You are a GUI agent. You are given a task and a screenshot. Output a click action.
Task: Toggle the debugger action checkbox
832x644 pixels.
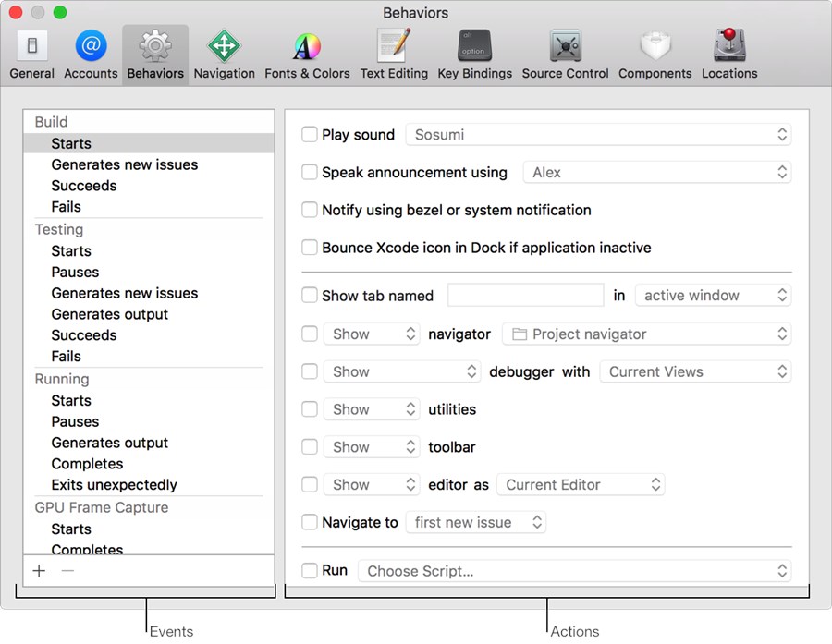pyautogui.click(x=310, y=371)
